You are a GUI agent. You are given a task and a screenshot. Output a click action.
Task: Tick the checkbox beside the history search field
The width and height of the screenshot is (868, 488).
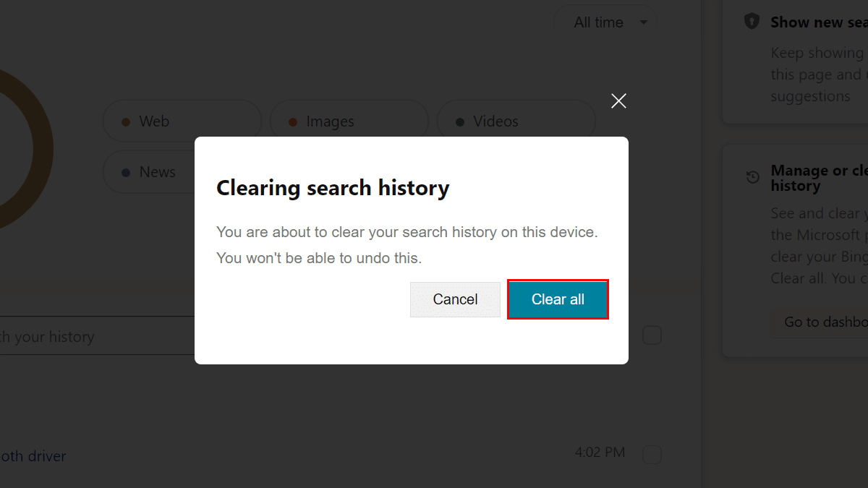click(652, 335)
